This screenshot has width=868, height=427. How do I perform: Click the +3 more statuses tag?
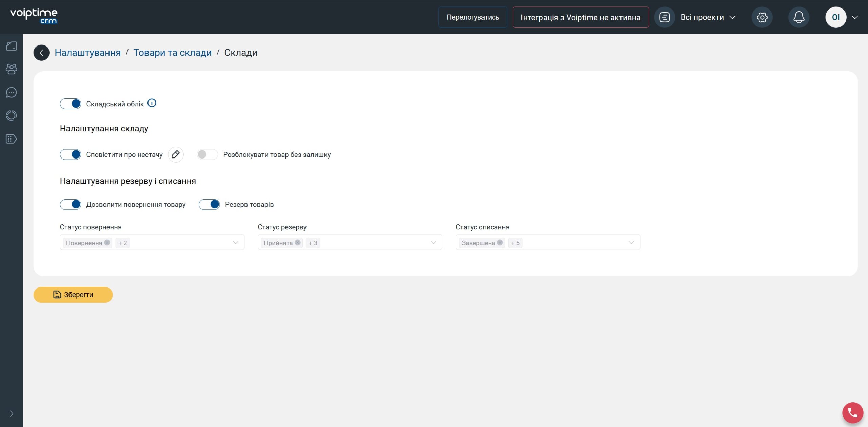[x=313, y=243]
